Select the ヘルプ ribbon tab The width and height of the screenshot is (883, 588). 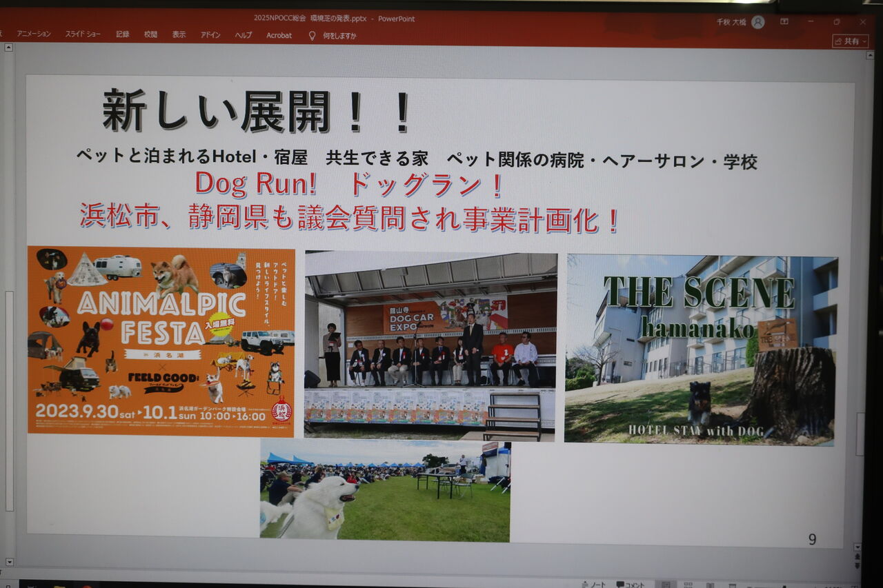click(x=244, y=35)
